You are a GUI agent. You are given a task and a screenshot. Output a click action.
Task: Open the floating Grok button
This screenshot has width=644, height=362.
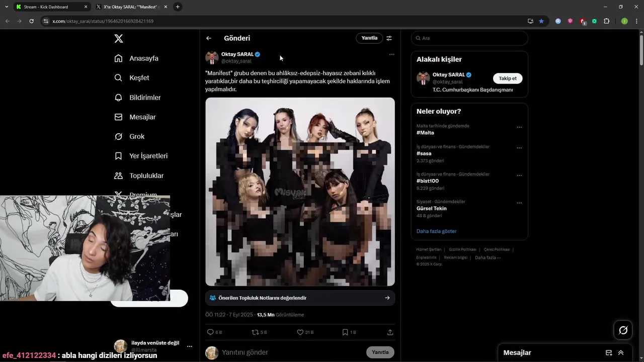(x=623, y=330)
